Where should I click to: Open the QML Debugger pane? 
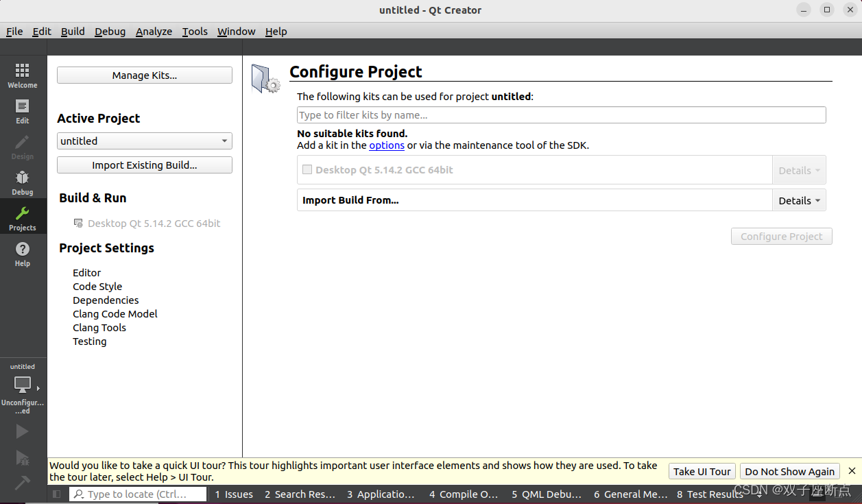tap(547, 494)
